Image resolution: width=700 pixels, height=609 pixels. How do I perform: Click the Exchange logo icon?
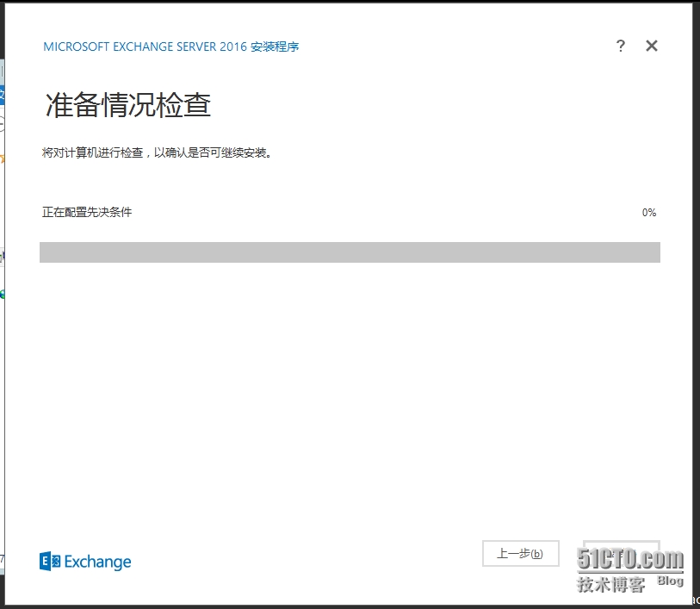tap(50, 562)
